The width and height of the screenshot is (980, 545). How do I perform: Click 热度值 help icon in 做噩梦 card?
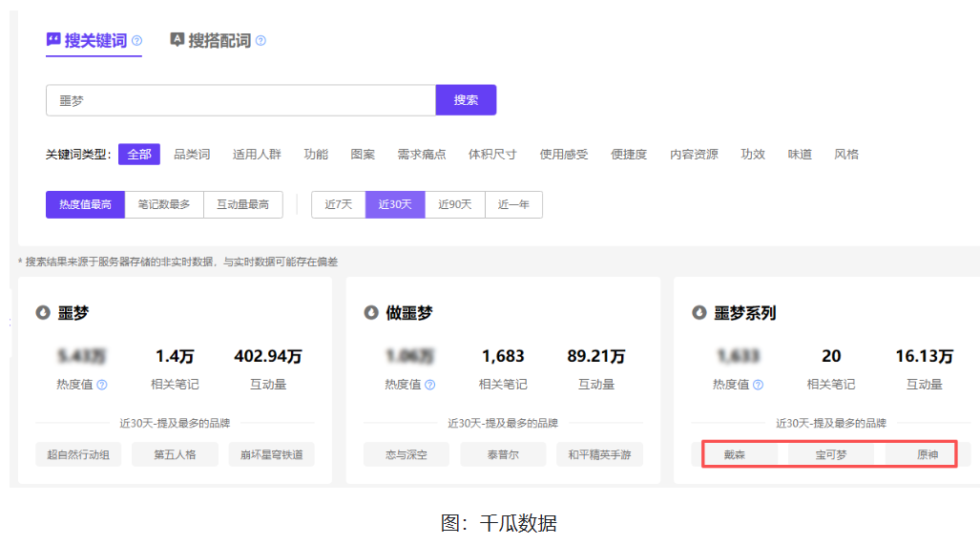click(x=429, y=385)
